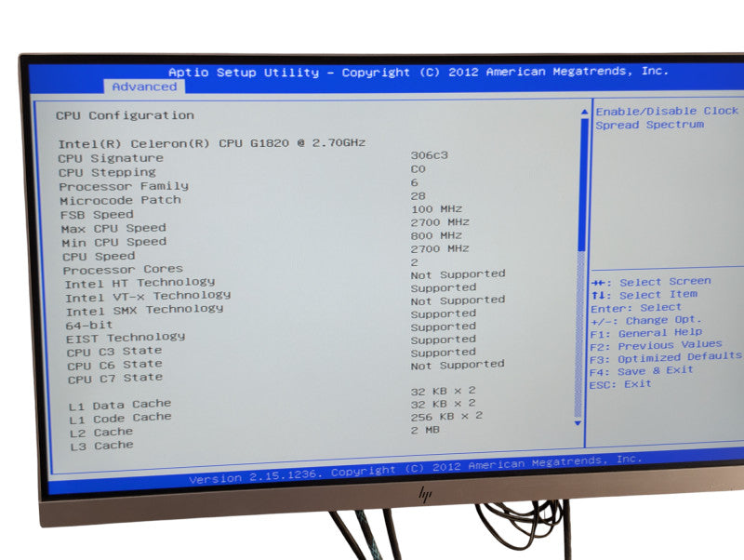Click the 100 MHz value
This screenshot has width=744, height=560.
pos(436,209)
